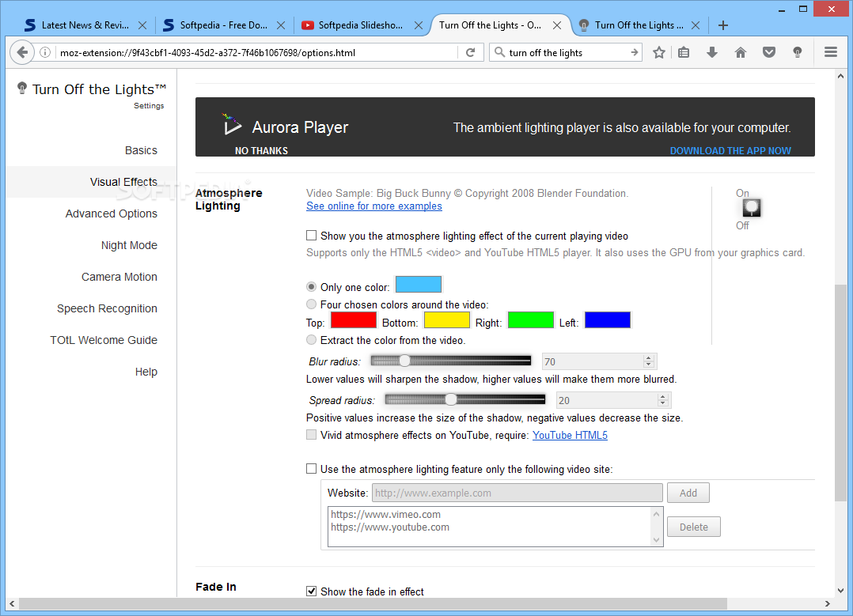
Task: Pick the Top red color swatch
Action: (x=354, y=319)
